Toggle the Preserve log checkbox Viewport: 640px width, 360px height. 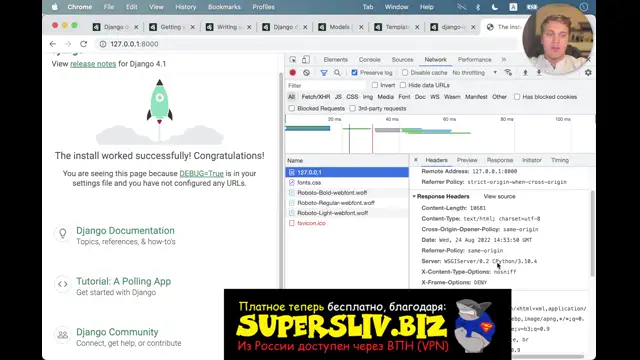point(354,73)
